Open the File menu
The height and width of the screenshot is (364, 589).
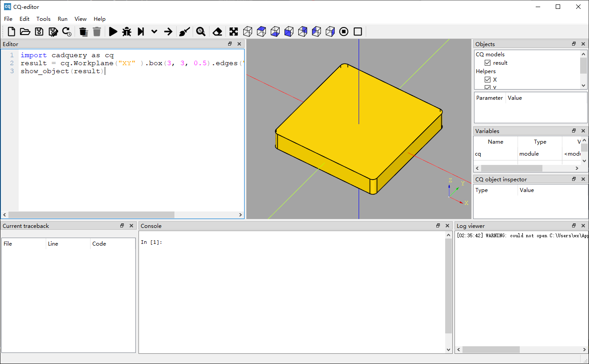coord(8,19)
